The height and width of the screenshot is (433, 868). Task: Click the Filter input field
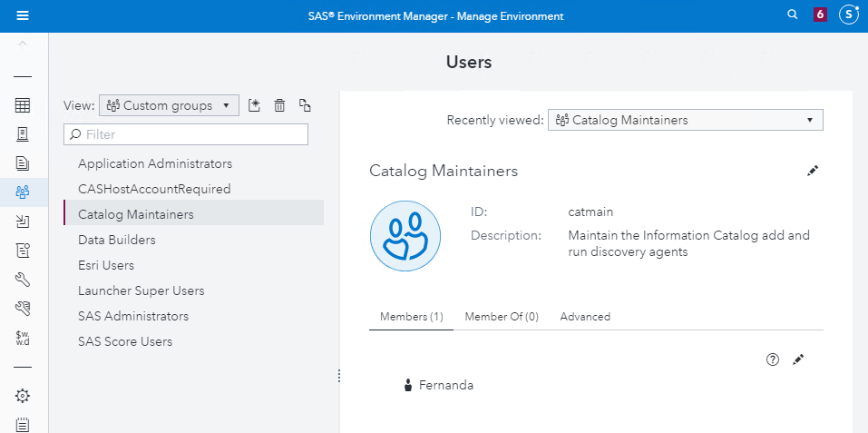point(186,134)
